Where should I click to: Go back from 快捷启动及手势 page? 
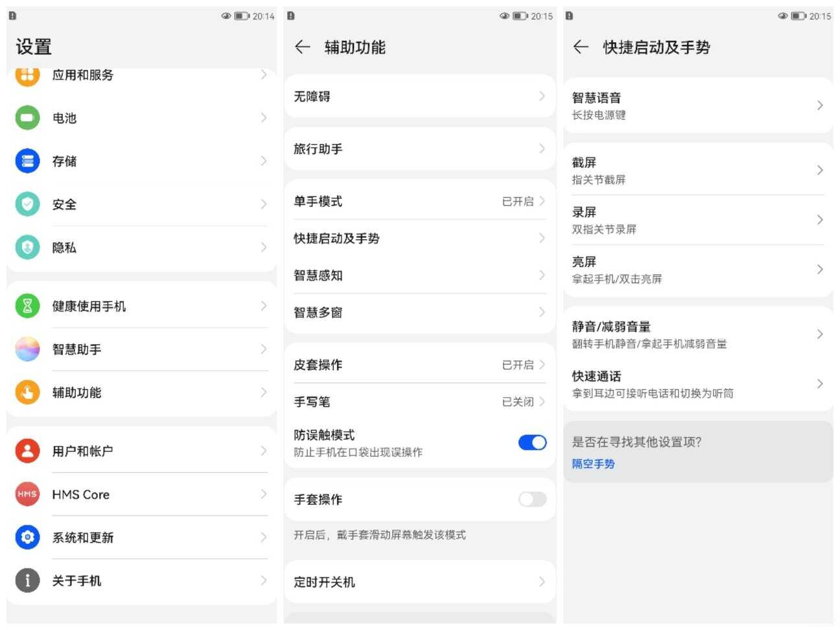pyautogui.click(x=581, y=47)
